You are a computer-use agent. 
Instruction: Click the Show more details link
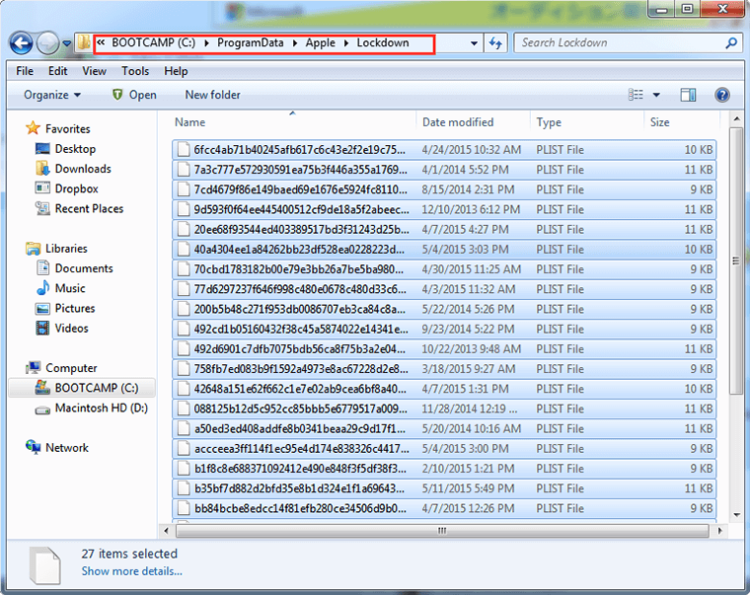coord(132,571)
